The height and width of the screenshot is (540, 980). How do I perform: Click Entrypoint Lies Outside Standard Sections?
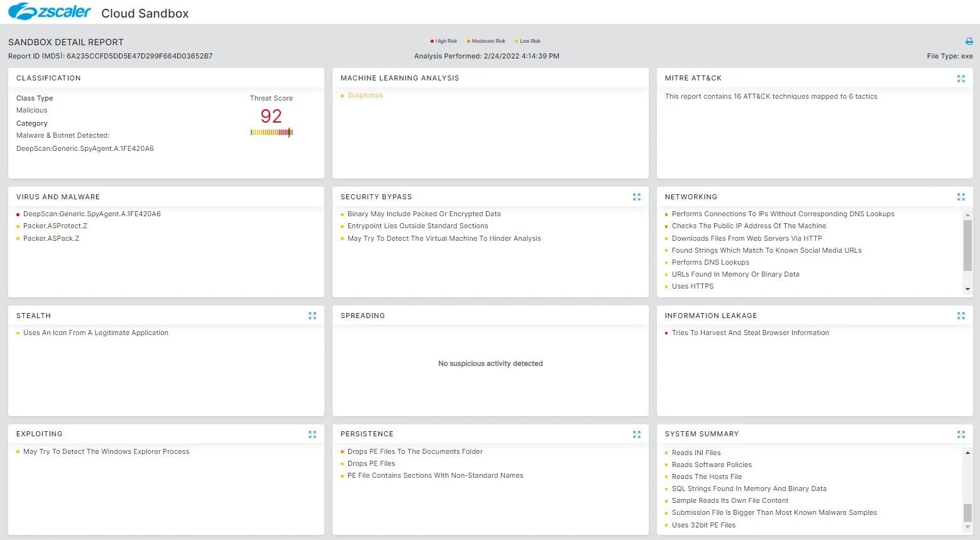coord(418,226)
